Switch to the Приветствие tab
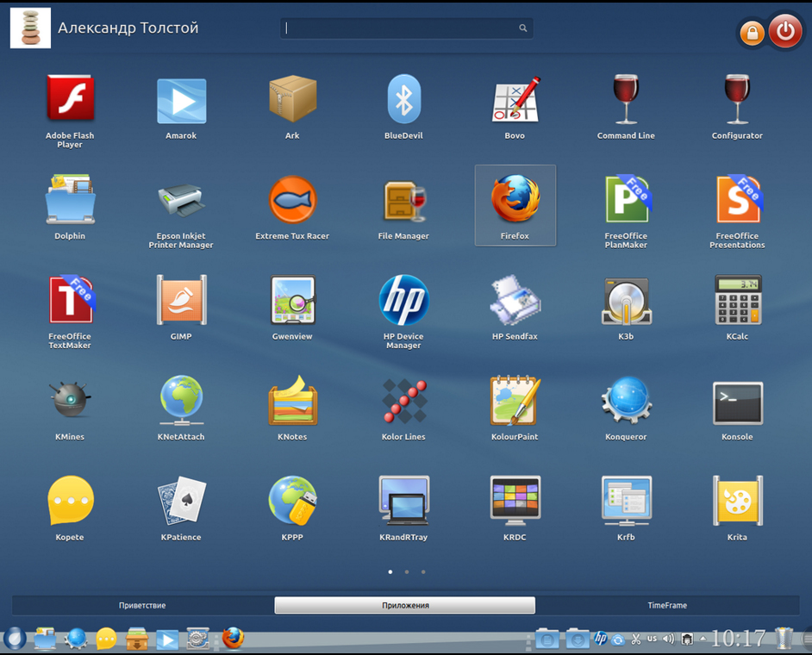Image resolution: width=812 pixels, height=655 pixels. point(142,606)
